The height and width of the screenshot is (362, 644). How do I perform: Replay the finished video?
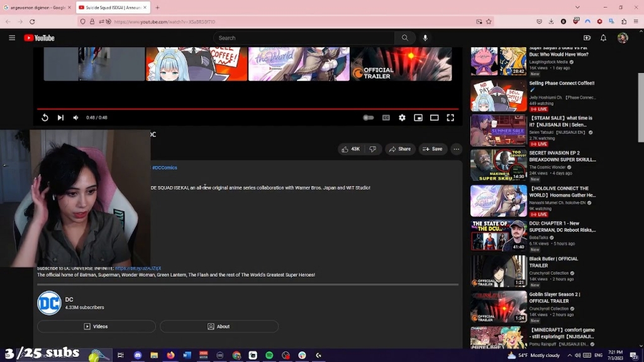pyautogui.click(x=45, y=118)
